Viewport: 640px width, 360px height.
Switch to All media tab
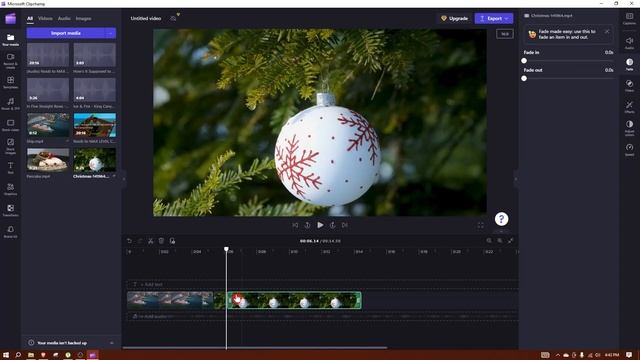(30, 18)
